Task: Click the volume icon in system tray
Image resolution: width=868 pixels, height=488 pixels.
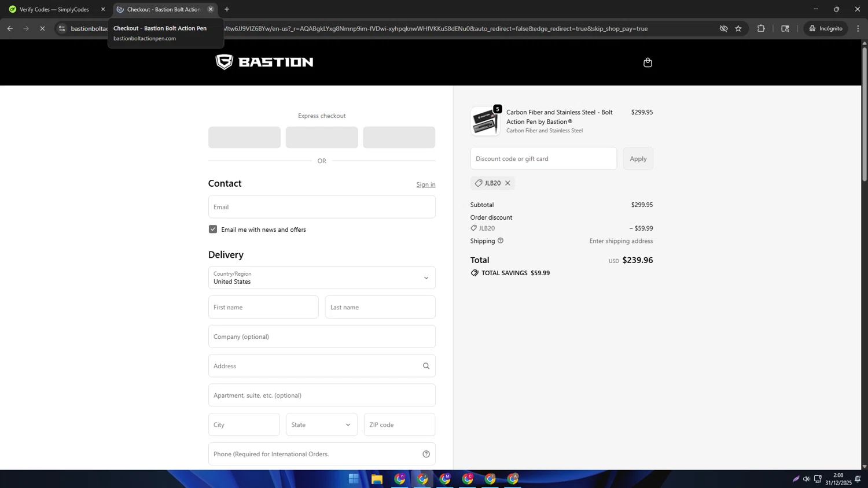Action: click(x=806, y=479)
